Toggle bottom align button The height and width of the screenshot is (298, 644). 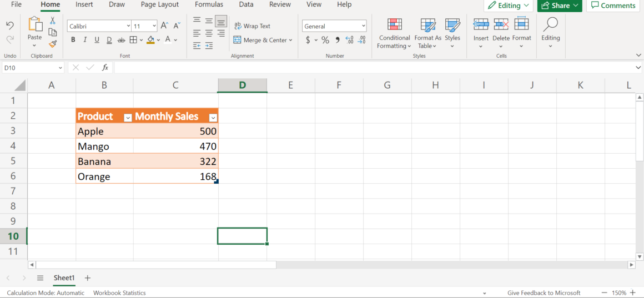[x=221, y=21]
